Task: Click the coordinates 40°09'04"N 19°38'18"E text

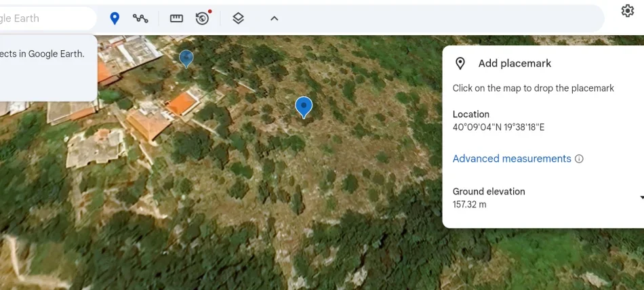Action: click(x=498, y=127)
